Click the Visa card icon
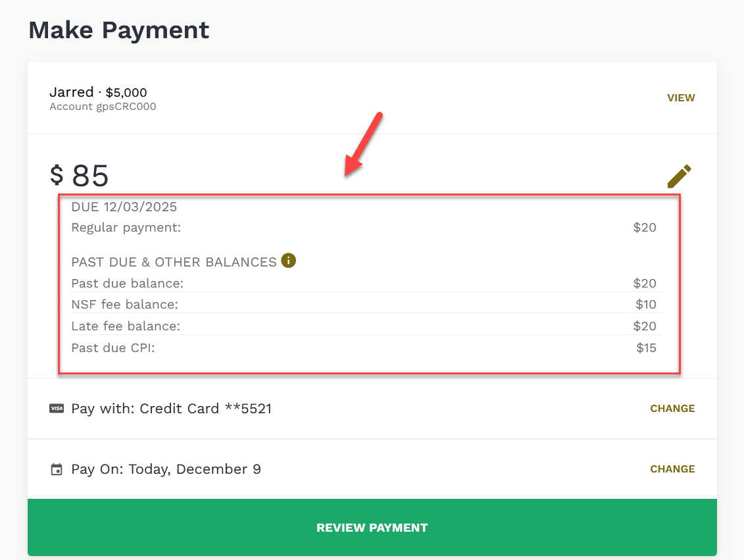This screenshot has height=560, width=744. [x=57, y=409]
